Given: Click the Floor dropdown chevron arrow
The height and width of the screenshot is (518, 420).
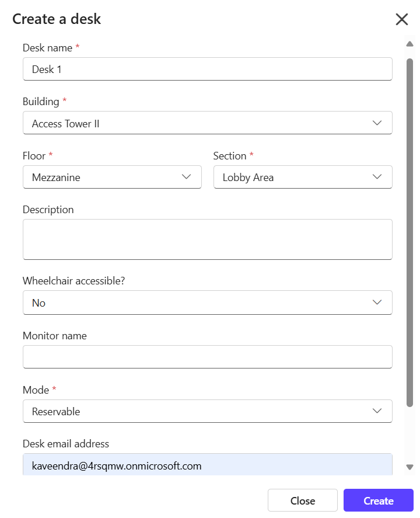Looking at the screenshot, I should tap(186, 177).
